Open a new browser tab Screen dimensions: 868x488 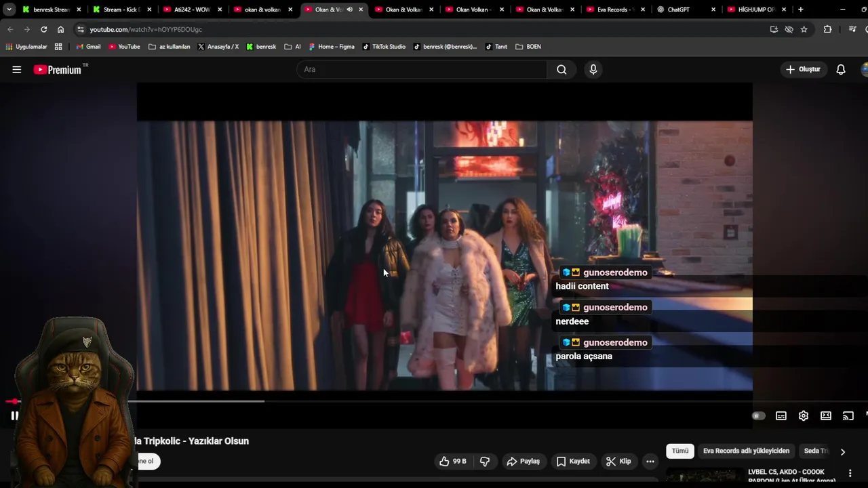(801, 9)
